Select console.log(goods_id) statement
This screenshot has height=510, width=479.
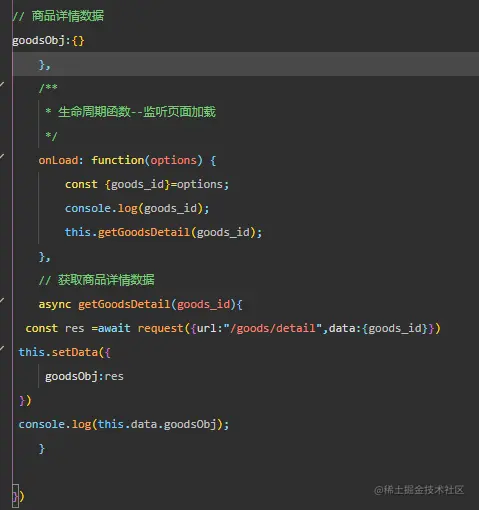137,208
